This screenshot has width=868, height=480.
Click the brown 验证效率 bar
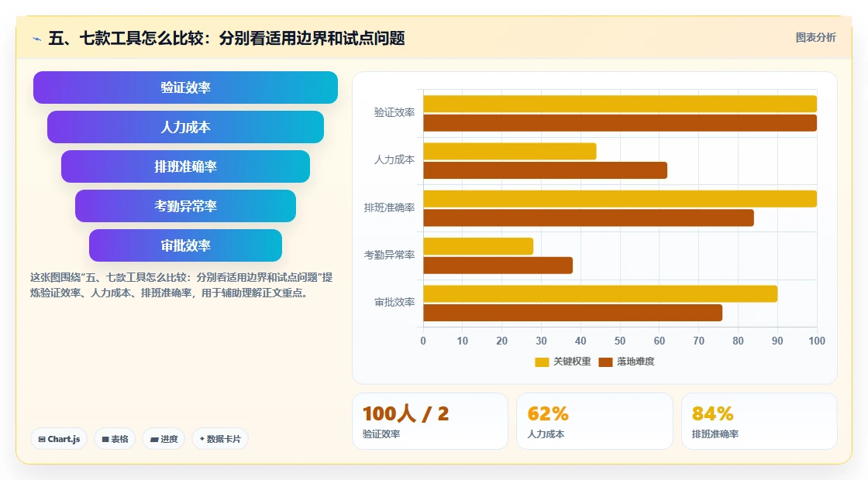tap(620, 123)
